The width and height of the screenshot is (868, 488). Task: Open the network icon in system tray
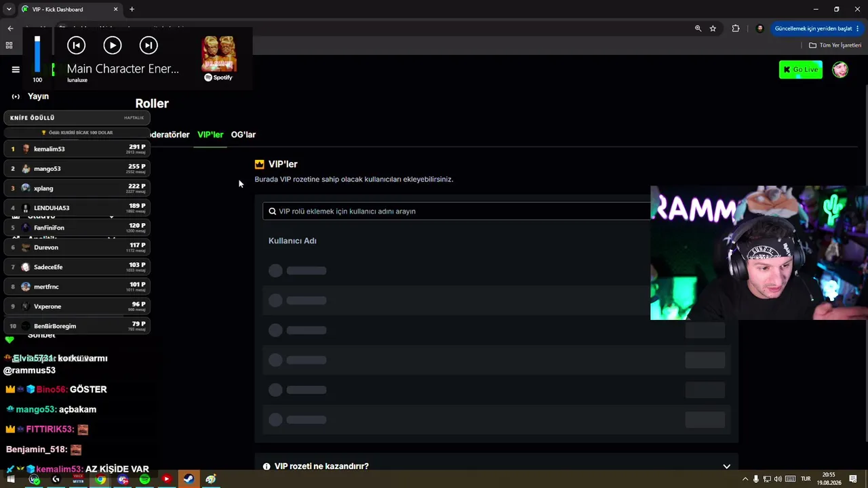(x=767, y=479)
